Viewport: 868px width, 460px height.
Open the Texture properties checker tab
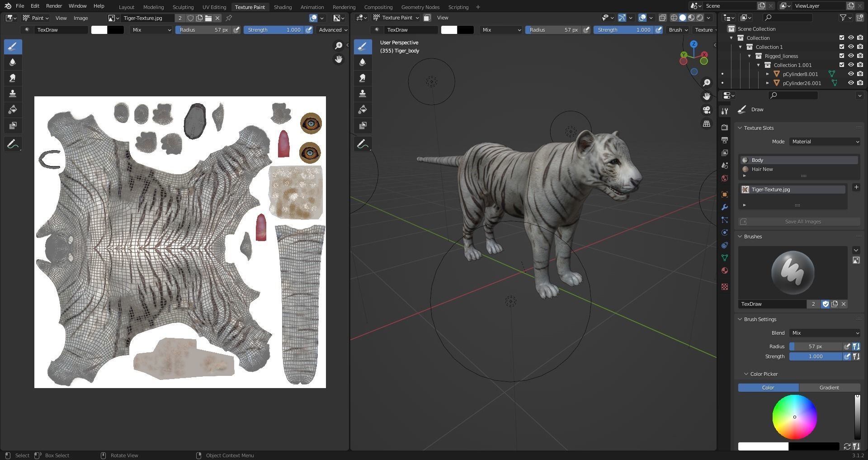click(x=725, y=287)
